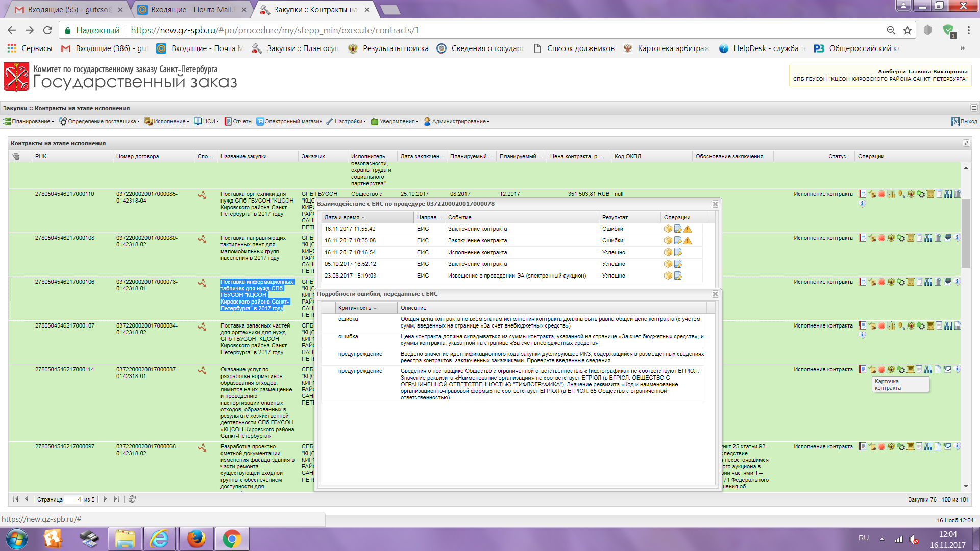This screenshot has height=551, width=980.
Task: Go to next page arrow
Action: click(106, 499)
